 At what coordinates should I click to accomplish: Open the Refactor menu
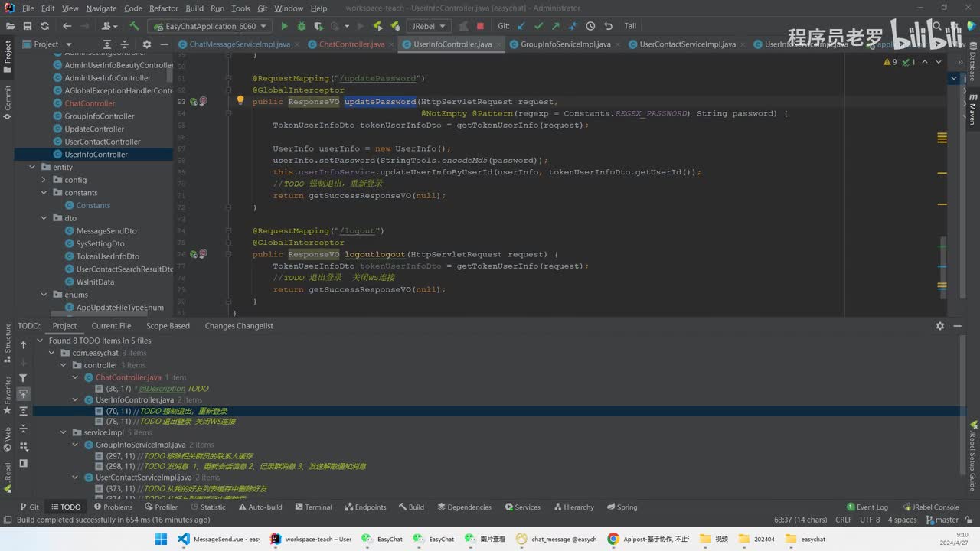coord(163,8)
